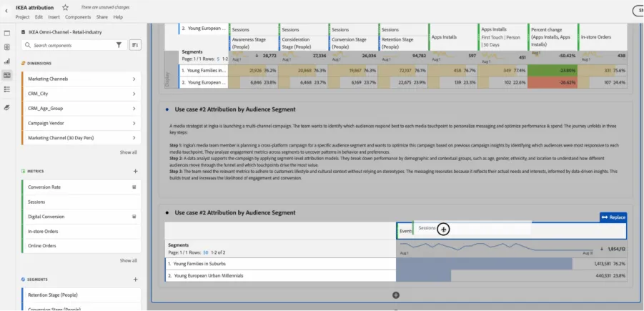Viewport: 644px width, 311px height.
Task: Select the Online Orders metric
Action: [x=81, y=246]
